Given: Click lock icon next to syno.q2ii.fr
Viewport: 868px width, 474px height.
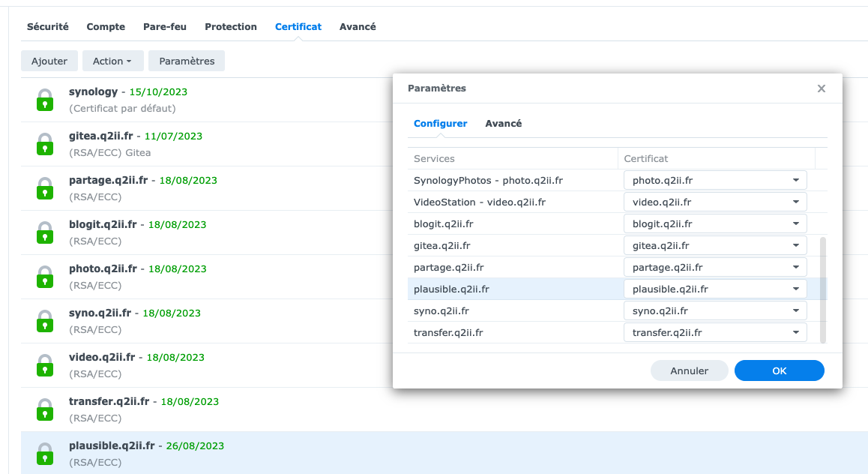Looking at the screenshot, I should pyautogui.click(x=46, y=321).
